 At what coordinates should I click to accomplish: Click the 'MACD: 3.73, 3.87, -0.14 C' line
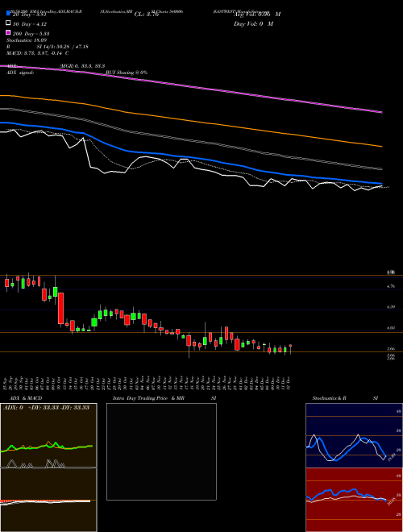(38, 53)
